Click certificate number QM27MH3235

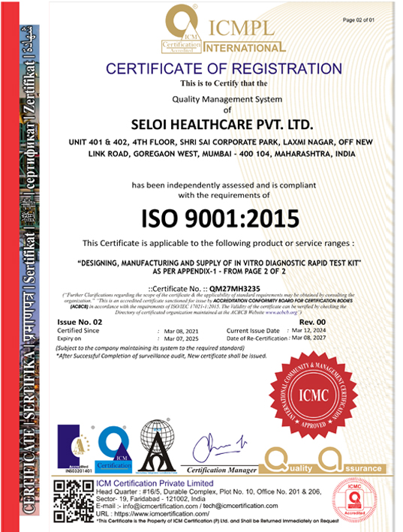pos(235,289)
